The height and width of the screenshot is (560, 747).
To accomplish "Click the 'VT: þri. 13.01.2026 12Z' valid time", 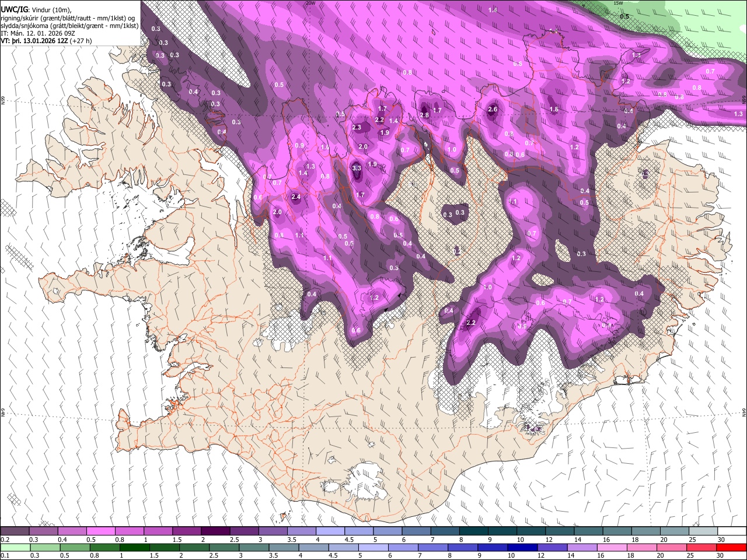I will 33,41.
